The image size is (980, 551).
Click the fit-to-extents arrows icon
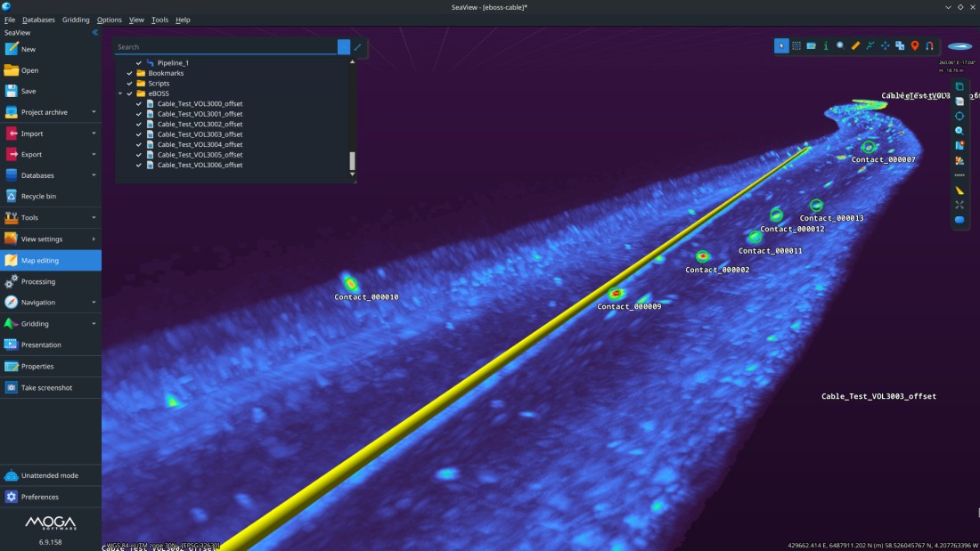[x=960, y=205]
